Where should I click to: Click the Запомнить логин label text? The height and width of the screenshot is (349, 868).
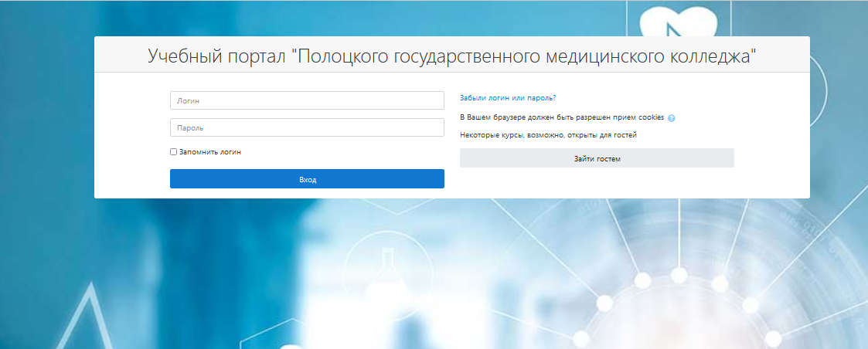pyautogui.click(x=210, y=151)
